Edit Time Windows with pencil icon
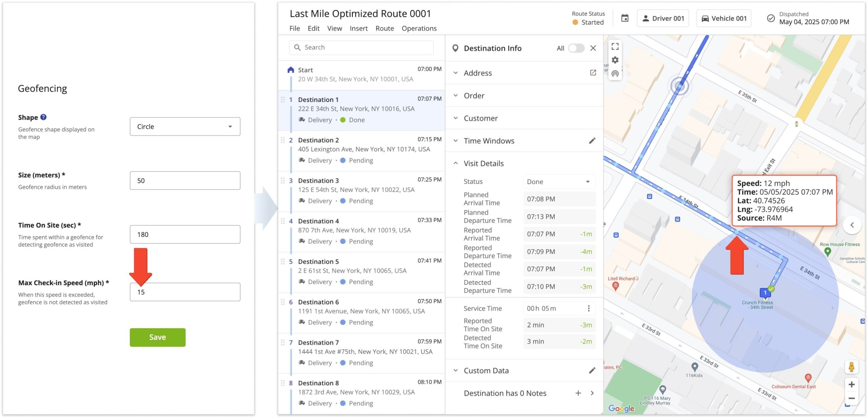 click(592, 141)
